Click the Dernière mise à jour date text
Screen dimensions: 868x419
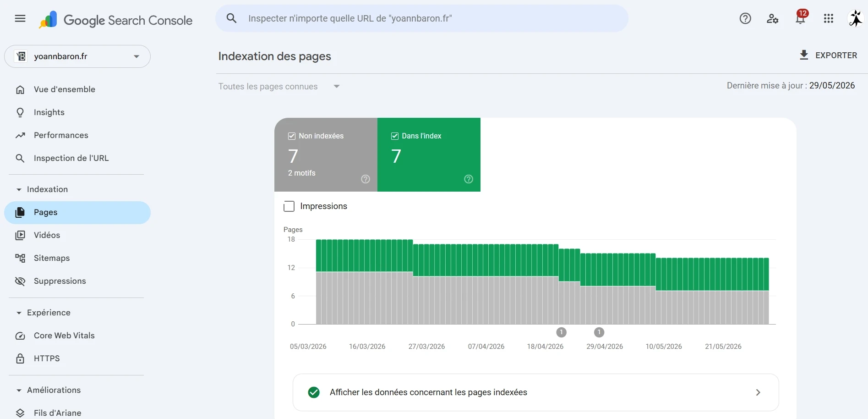[791, 86]
